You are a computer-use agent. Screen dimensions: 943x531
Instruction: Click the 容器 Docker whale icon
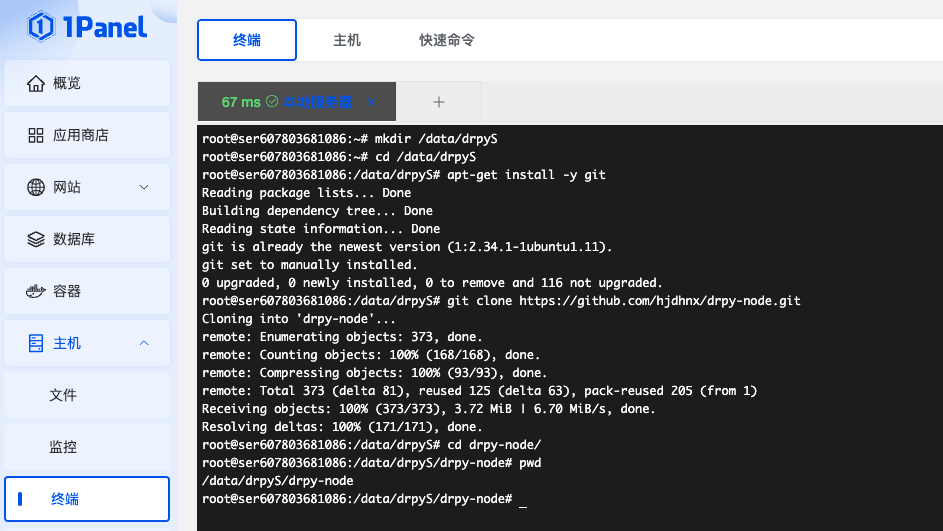click(x=36, y=291)
